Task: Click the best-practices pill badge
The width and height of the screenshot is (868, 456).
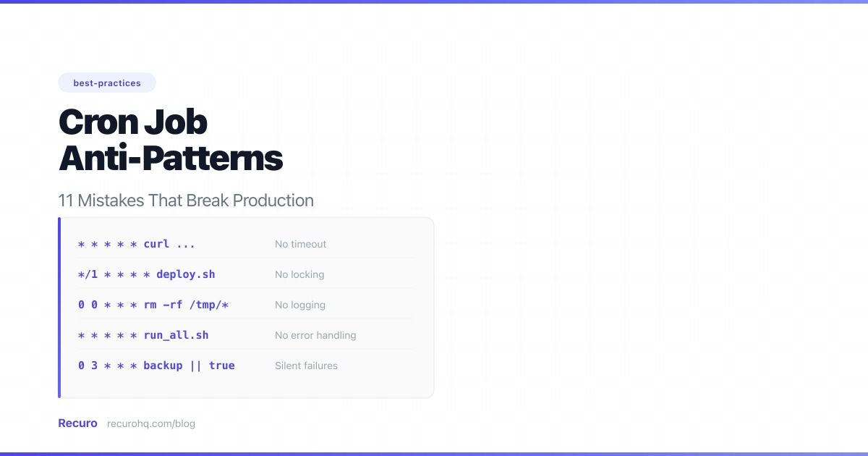Action: click(x=106, y=83)
